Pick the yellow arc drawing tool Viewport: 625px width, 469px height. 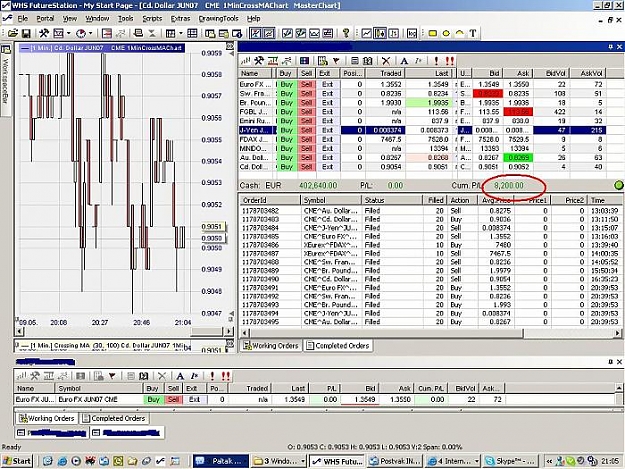[x=460, y=33]
